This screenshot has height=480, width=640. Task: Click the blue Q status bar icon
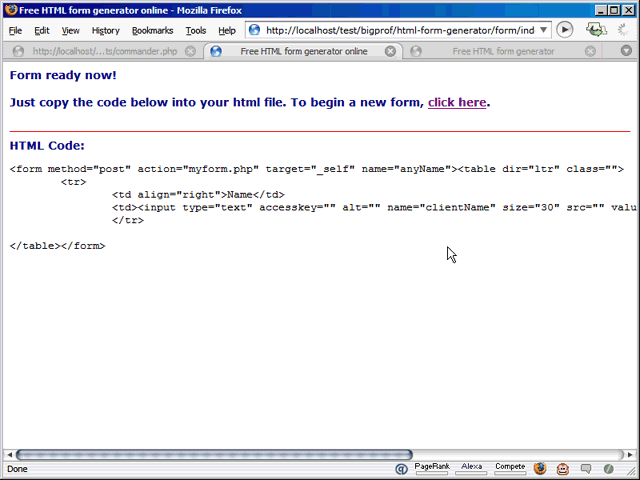(401, 469)
